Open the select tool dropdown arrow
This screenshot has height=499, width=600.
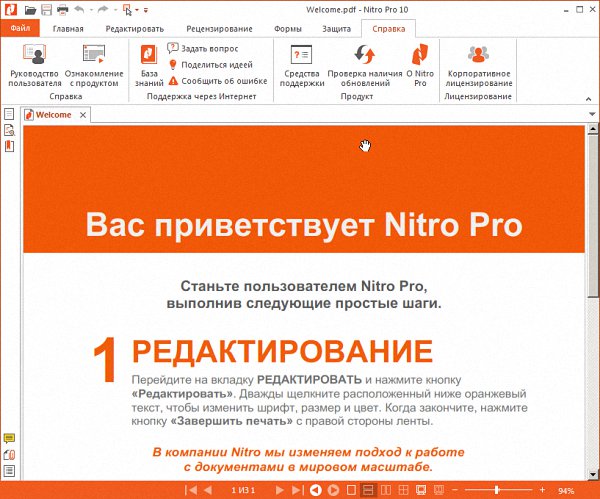click(x=137, y=10)
